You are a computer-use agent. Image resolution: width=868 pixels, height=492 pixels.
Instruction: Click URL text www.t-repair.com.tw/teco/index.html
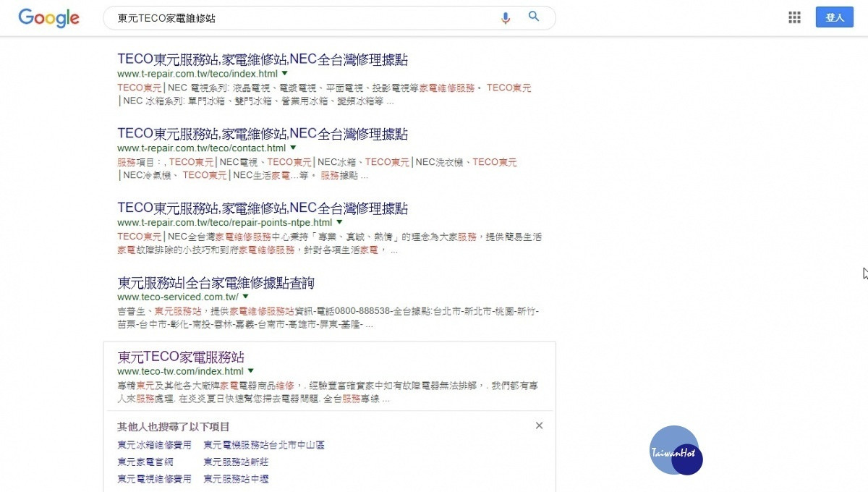[x=197, y=74]
